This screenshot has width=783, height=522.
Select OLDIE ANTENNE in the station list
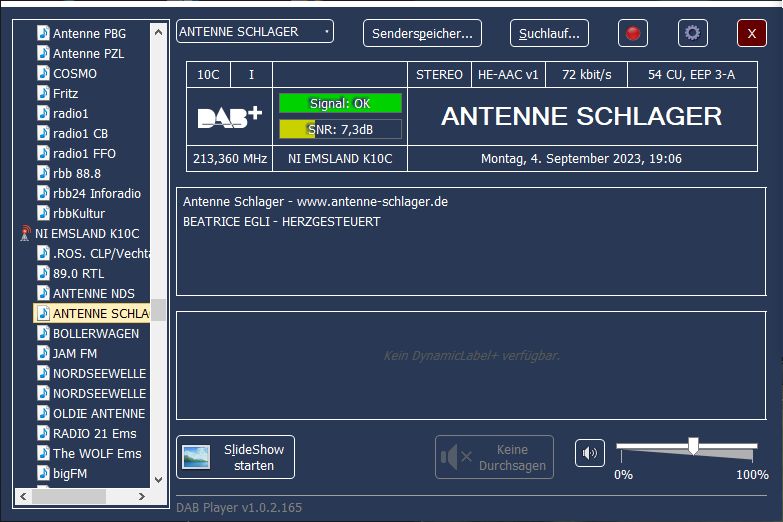pos(98,413)
